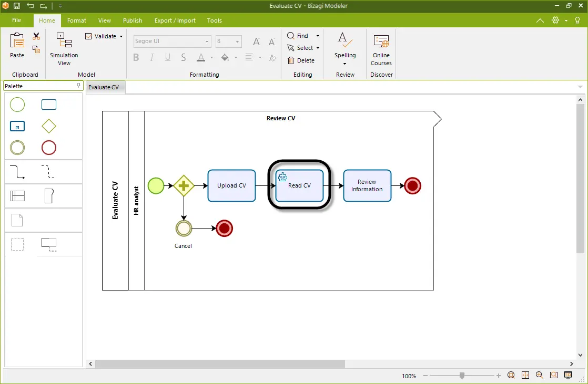Click the lightbulb help icon
This screenshot has width=588, height=384.
tap(577, 20)
